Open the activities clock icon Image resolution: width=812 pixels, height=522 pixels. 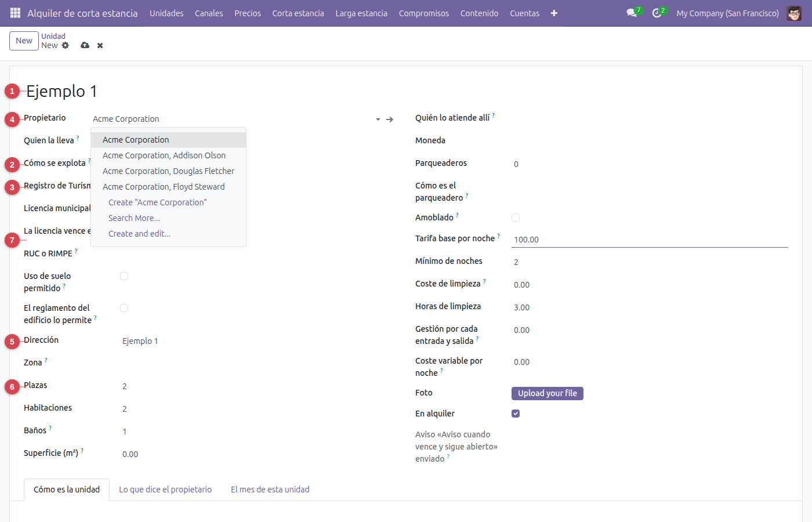click(657, 13)
